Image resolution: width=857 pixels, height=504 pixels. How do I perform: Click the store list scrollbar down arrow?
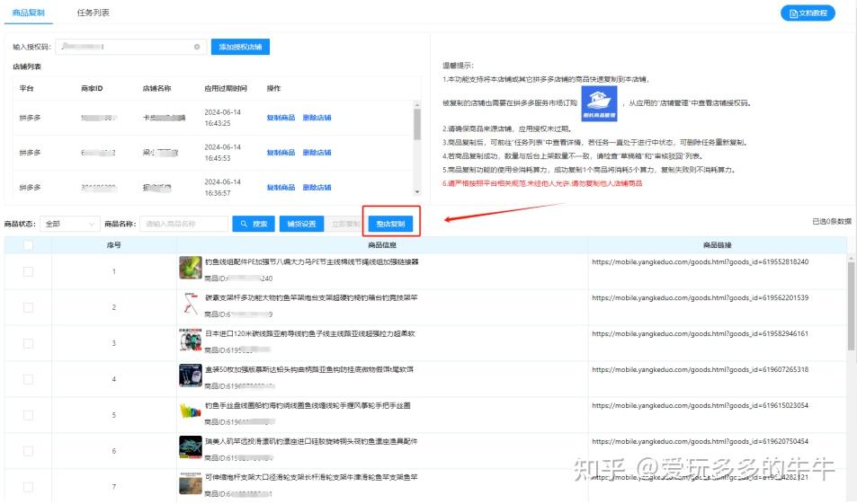(x=415, y=191)
